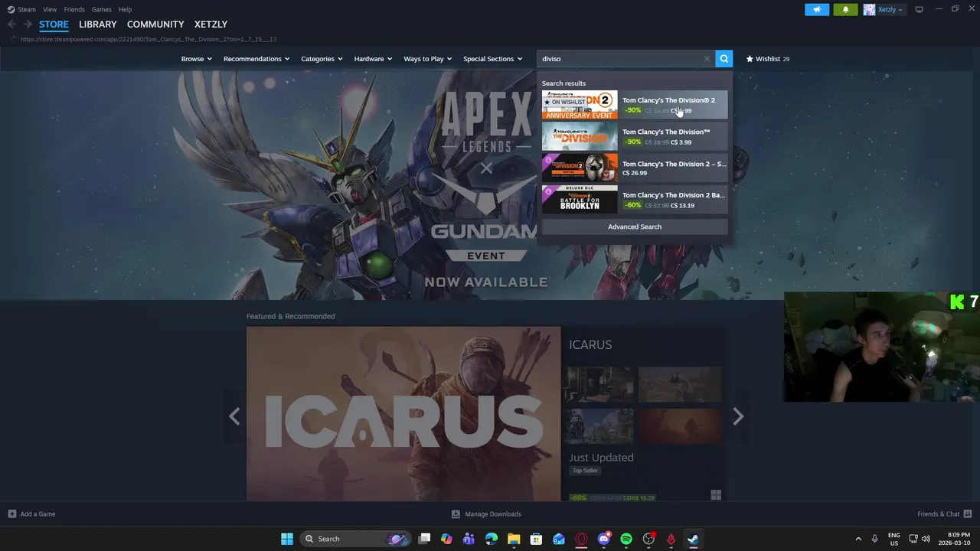The height and width of the screenshot is (551, 980).
Task: Open the Games menu
Action: (101, 9)
